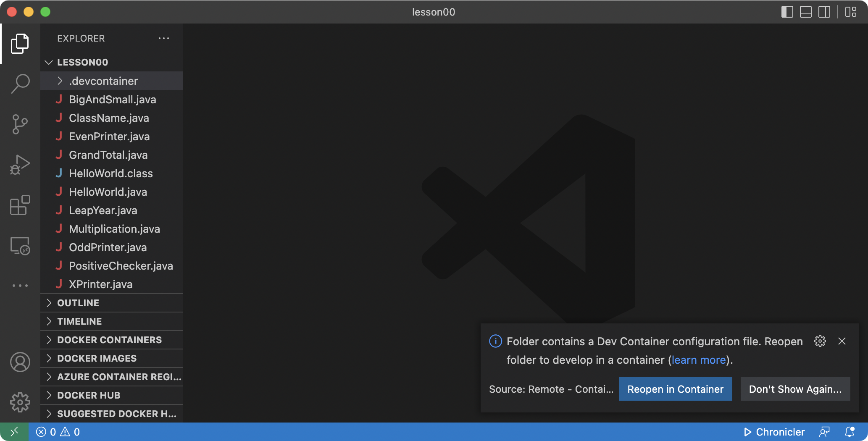Open the Search view
The image size is (868, 441).
[x=20, y=83]
